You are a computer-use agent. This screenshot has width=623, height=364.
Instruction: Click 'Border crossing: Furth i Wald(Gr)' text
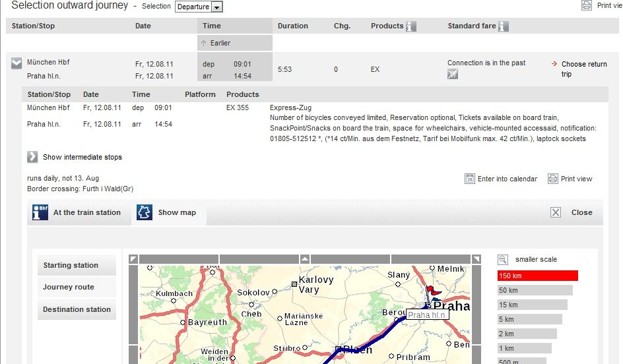81,189
